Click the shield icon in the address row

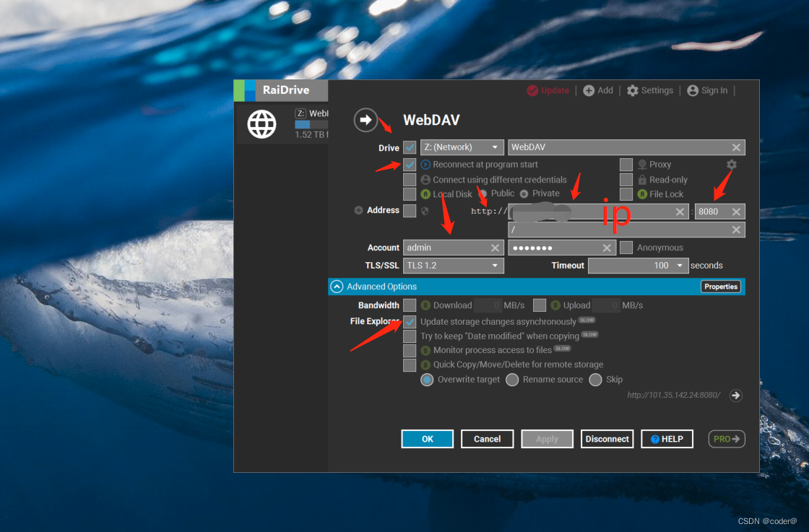point(425,210)
